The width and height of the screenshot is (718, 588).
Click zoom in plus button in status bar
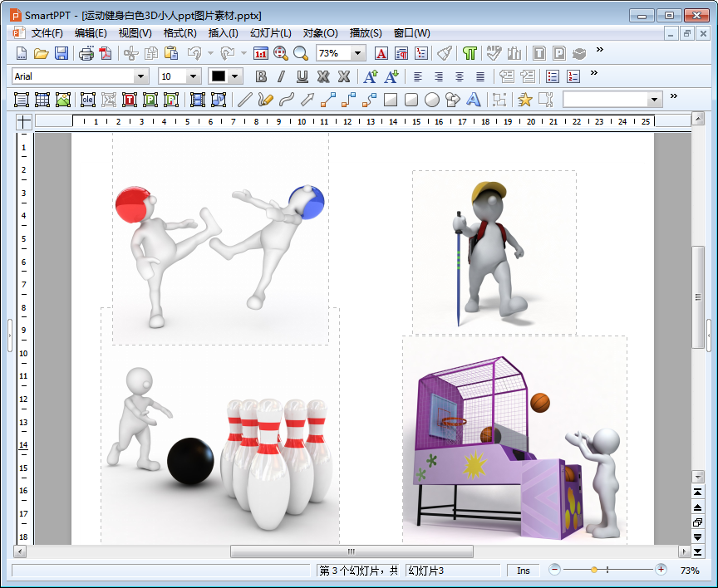click(x=661, y=570)
